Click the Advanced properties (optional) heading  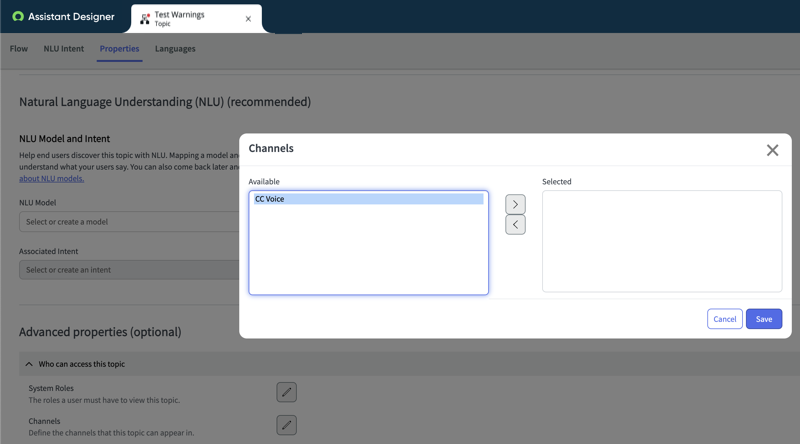point(100,332)
